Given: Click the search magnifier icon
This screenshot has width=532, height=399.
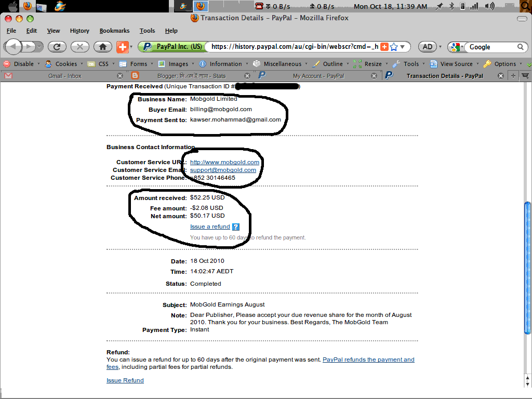Looking at the screenshot, I should pyautogui.click(x=521, y=47).
